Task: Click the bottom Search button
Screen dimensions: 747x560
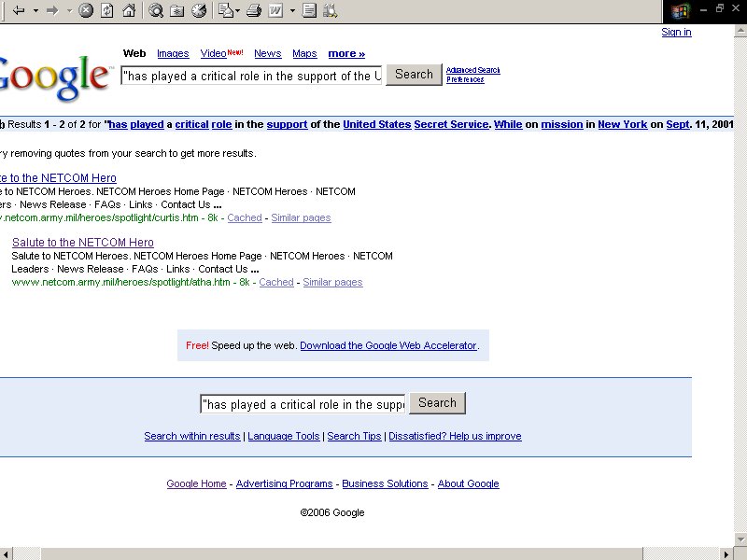Action: pyautogui.click(x=437, y=403)
